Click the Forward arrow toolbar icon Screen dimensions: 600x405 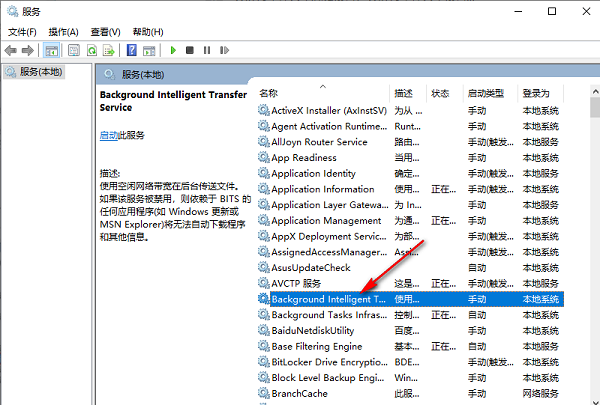(28, 50)
